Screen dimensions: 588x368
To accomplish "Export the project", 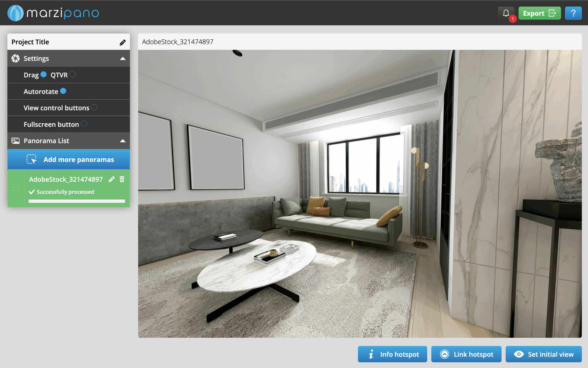I will tap(539, 13).
